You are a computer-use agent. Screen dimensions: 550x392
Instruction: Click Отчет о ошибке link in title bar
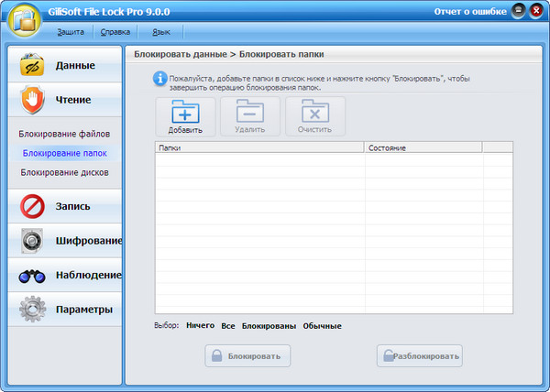pyautogui.click(x=471, y=12)
